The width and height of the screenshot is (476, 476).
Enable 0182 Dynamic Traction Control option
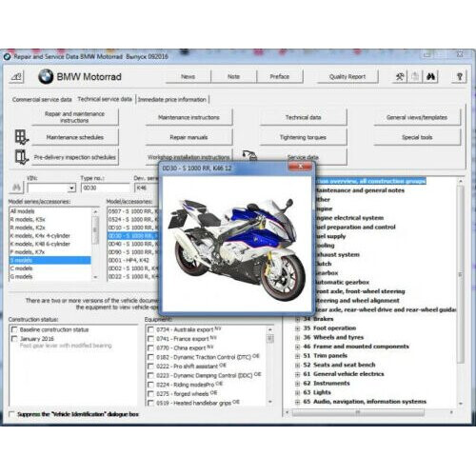point(150,357)
